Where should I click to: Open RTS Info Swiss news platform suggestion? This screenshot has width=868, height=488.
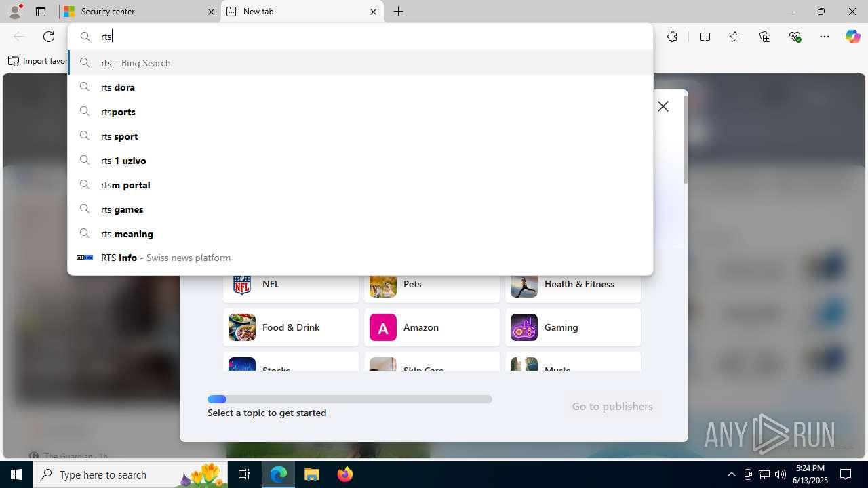360,258
